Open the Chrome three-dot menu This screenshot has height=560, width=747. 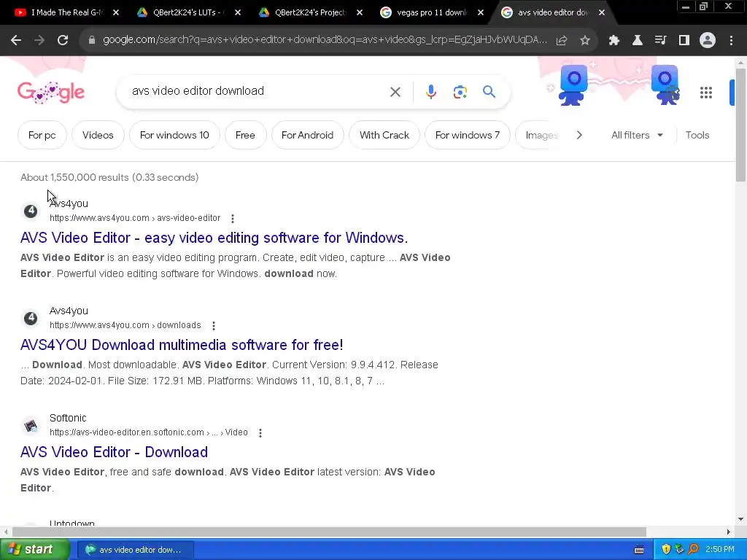[731, 41]
